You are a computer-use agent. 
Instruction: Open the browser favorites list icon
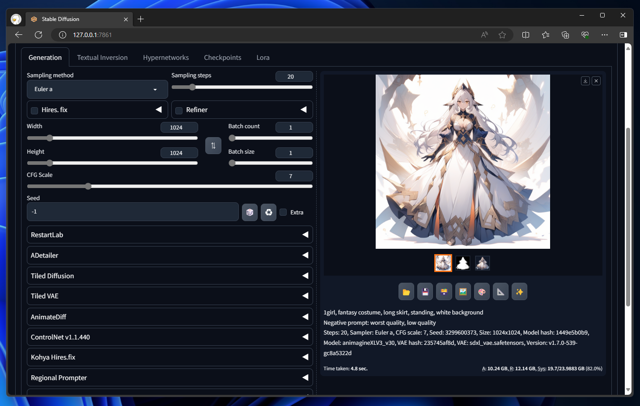tap(545, 35)
